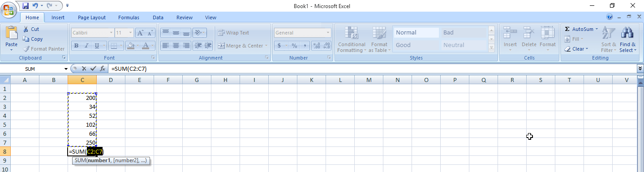This screenshot has width=644, height=172.
Task: Switch to the View tab
Action: coord(210,17)
